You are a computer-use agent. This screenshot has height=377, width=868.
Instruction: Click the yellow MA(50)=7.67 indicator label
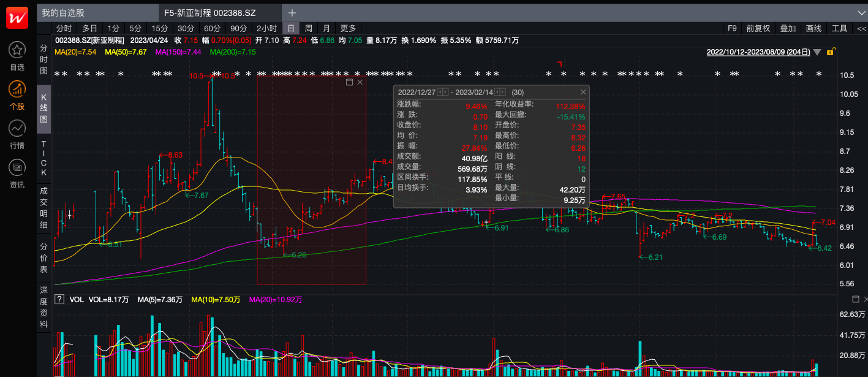[126, 53]
